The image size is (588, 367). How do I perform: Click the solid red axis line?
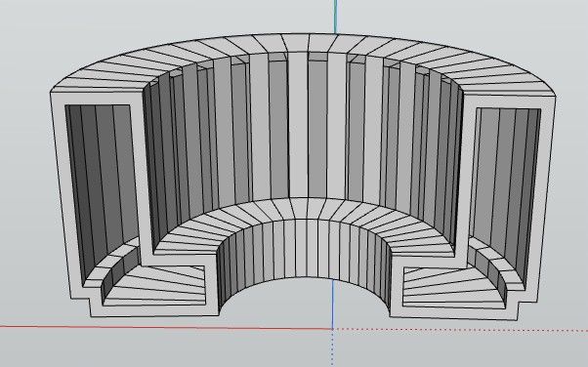(x=166, y=328)
